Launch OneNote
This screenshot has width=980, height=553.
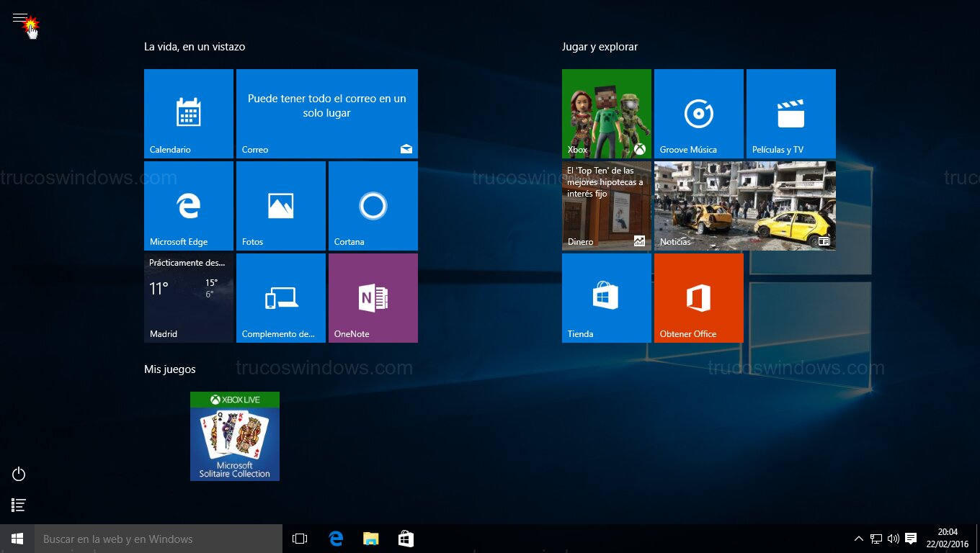(373, 297)
